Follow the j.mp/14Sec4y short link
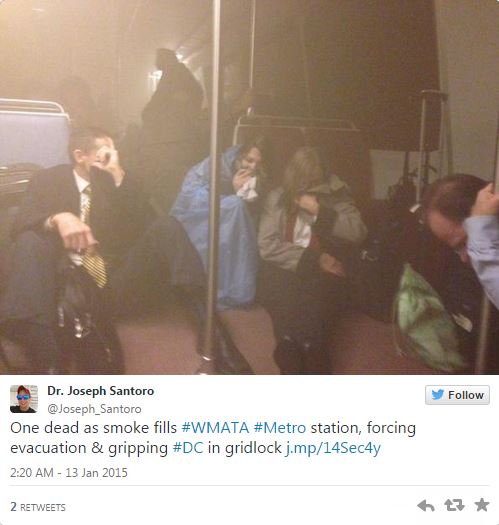This screenshot has height=525, width=499. pos(333,449)
